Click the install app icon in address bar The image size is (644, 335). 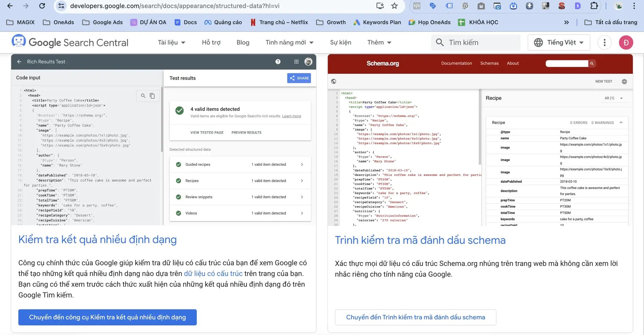[x=380, y=6]
